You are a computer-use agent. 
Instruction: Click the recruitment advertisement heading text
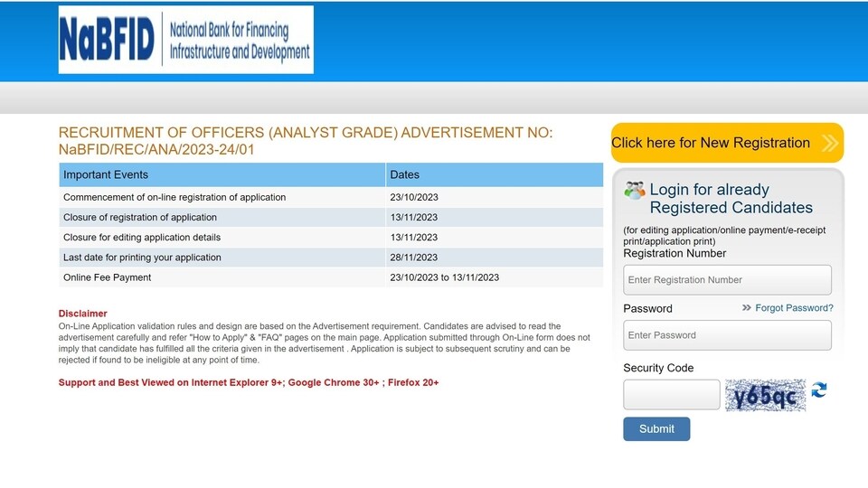pos(306,141)
